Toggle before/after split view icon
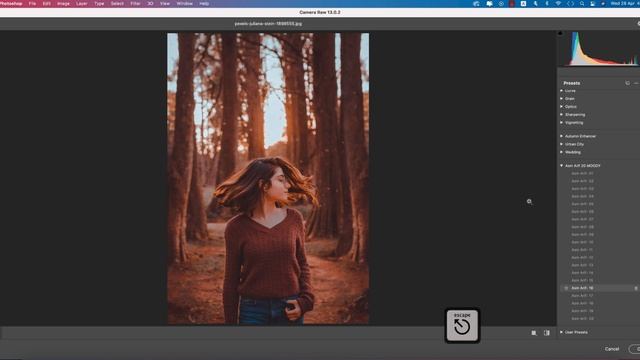 [x=547, y=333]
